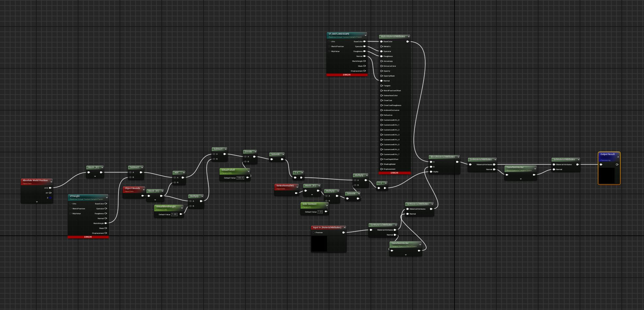This screenshot has height=310, width=644.
Task: Click the ShadingModel input pin on MakeMaterialAttributes
Action: [x=381, y=164]
